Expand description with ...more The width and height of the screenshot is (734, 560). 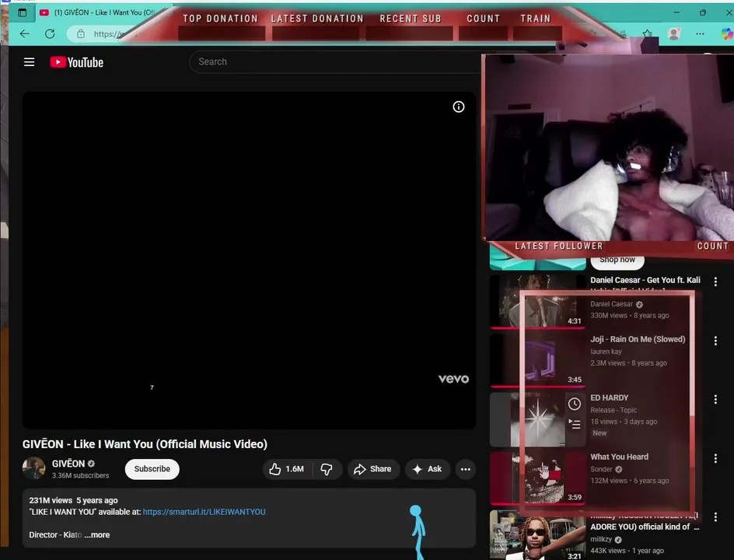click(x=97, y=534)
